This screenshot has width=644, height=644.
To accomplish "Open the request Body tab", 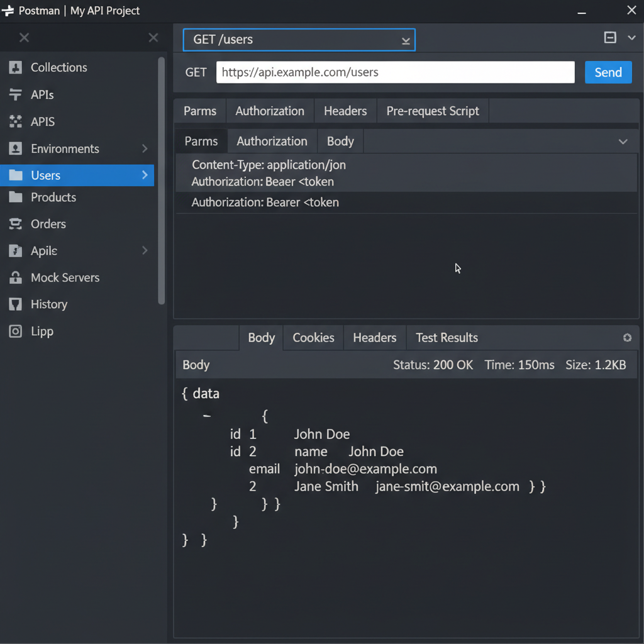I will (x=340, y=142).
